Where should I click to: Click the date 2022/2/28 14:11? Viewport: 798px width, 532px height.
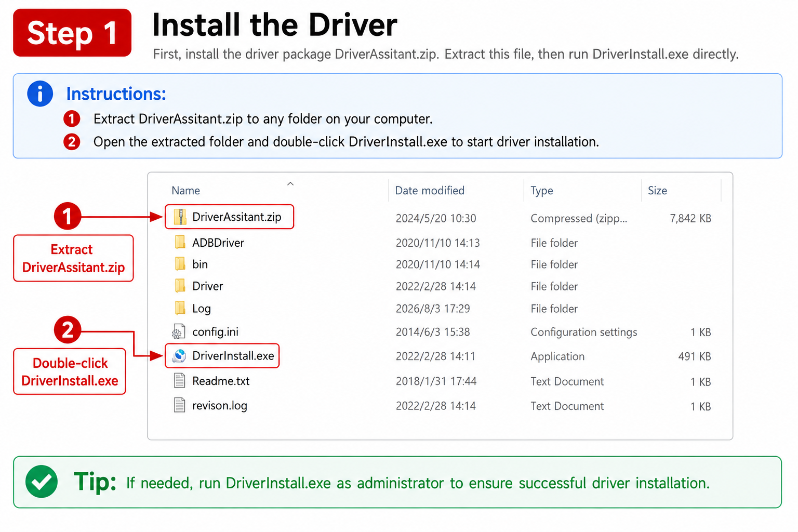click(435, 356)
